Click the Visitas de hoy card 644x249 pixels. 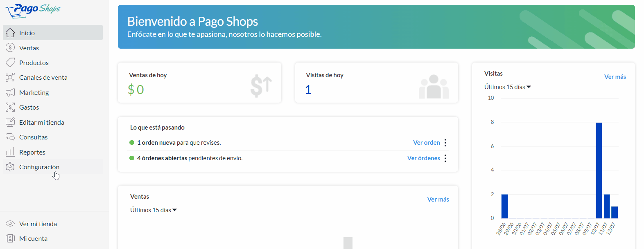377,83
